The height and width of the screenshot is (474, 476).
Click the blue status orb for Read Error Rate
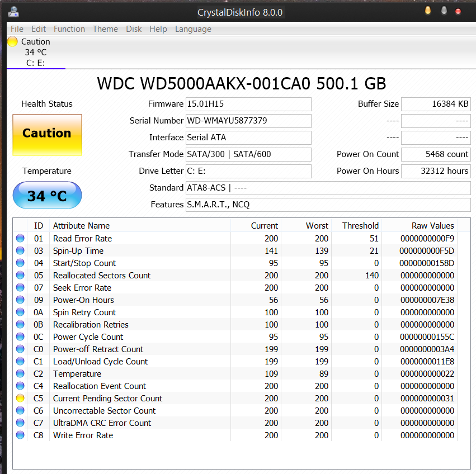(20, 239)
